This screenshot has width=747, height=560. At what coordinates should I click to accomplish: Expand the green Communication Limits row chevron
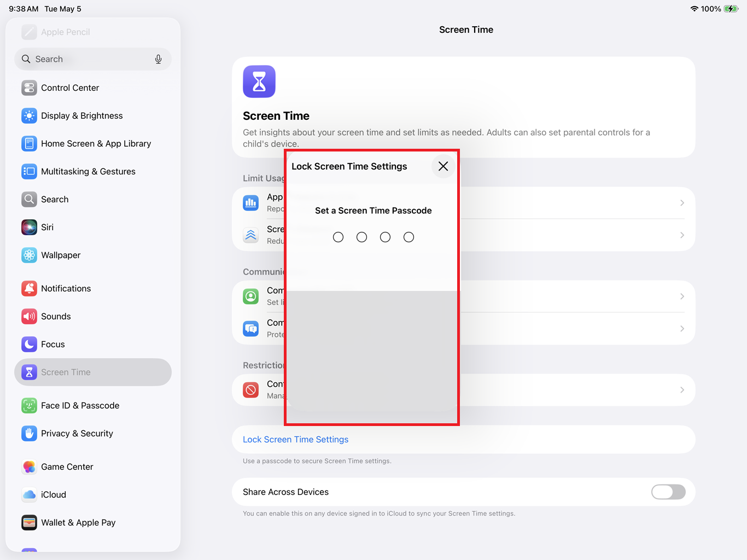click(x=682, y=296)
